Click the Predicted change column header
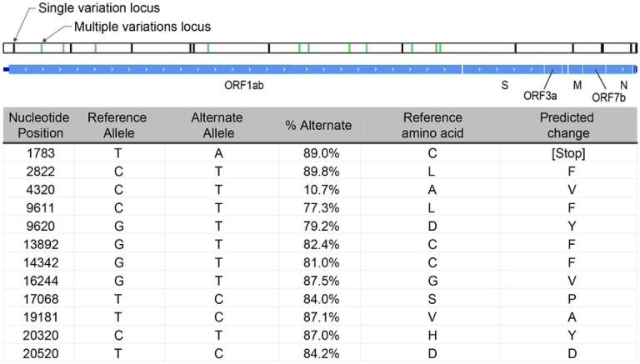 click(566, 125)
